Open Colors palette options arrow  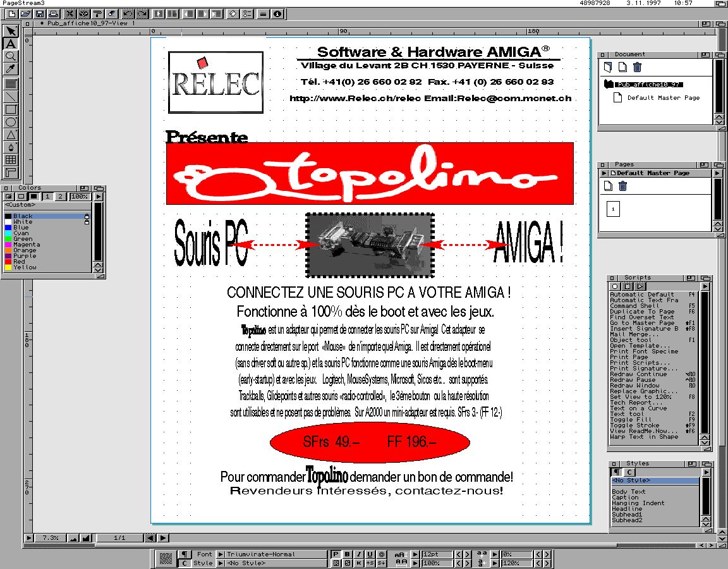pos(99,197)
